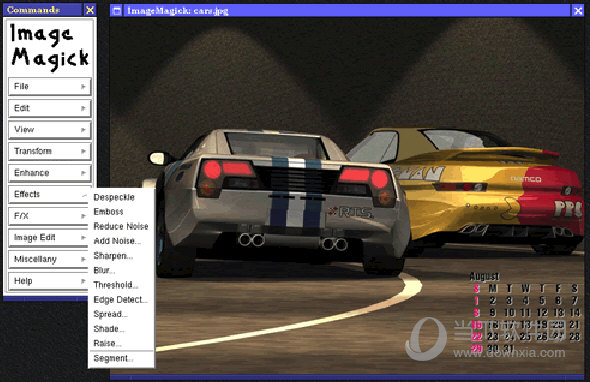Select Segment... menu entry

coord(121,359)
